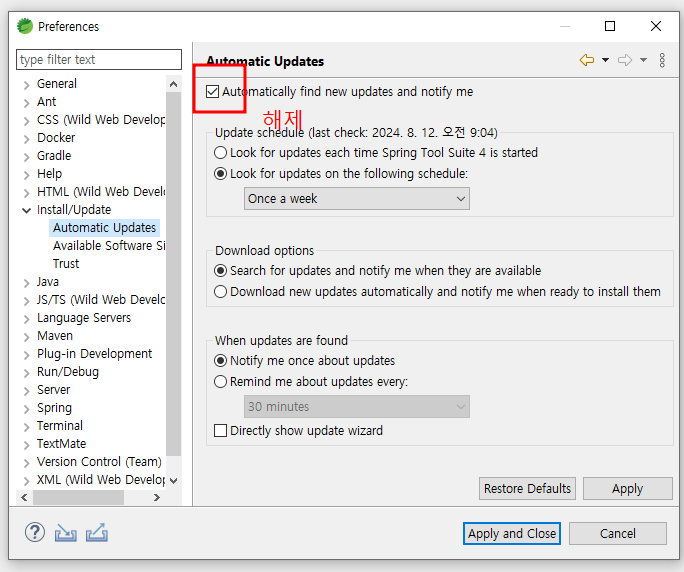Image resolution: width=684 pixels, height=572 pixels.
Task: Select Language Servers category
Action: (x=84, y=318)
